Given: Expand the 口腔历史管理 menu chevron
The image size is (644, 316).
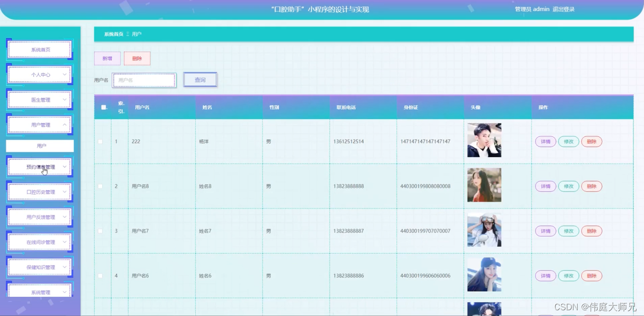Looking at the screenshot, I should pyautogui.click(x=64, y=192).
